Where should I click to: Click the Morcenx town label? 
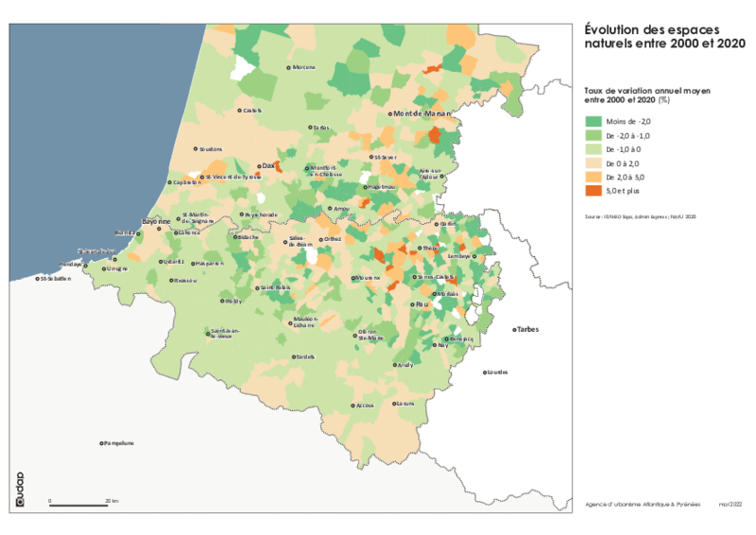(303, 67)
